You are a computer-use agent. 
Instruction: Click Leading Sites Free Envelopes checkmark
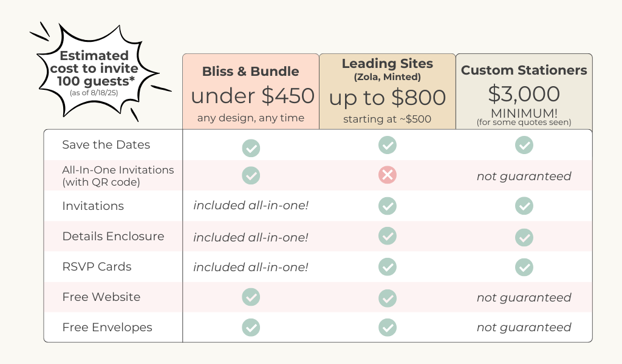[x=388, y=328]
